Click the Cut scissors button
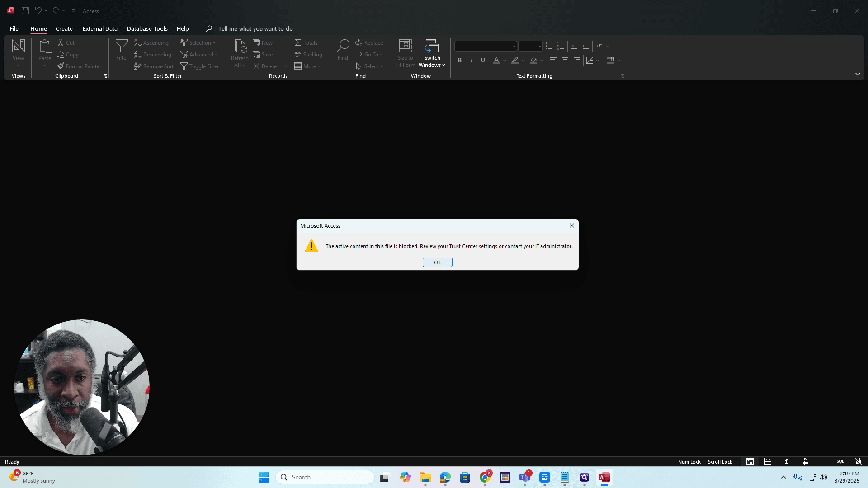 [66, 43]
